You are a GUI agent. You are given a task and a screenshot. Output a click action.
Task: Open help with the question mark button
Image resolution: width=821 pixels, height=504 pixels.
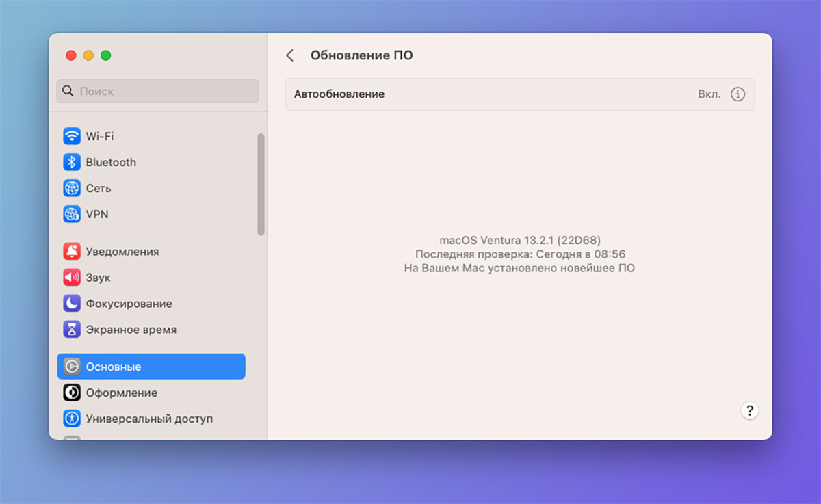tap(750, 410)
